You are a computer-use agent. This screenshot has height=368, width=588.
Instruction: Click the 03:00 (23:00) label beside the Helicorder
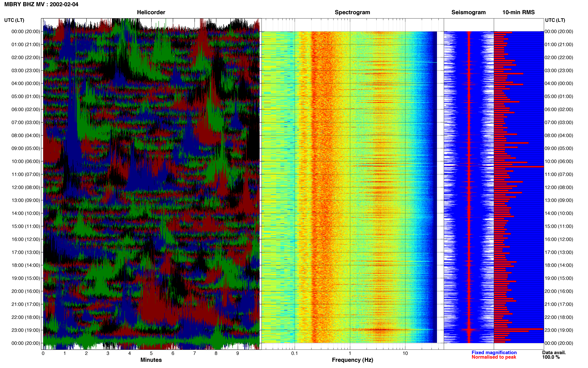[26, 71]
